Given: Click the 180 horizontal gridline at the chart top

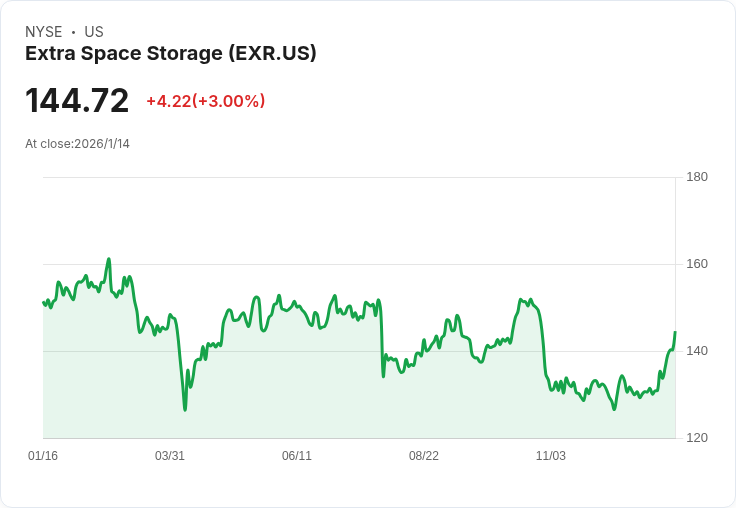Looking at the screenshot, I should coord(360,178).
